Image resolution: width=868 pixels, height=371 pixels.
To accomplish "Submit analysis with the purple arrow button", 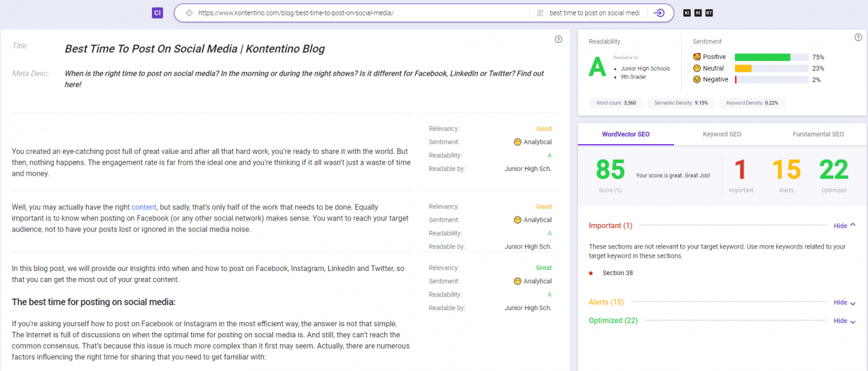I will coord(658,13).
